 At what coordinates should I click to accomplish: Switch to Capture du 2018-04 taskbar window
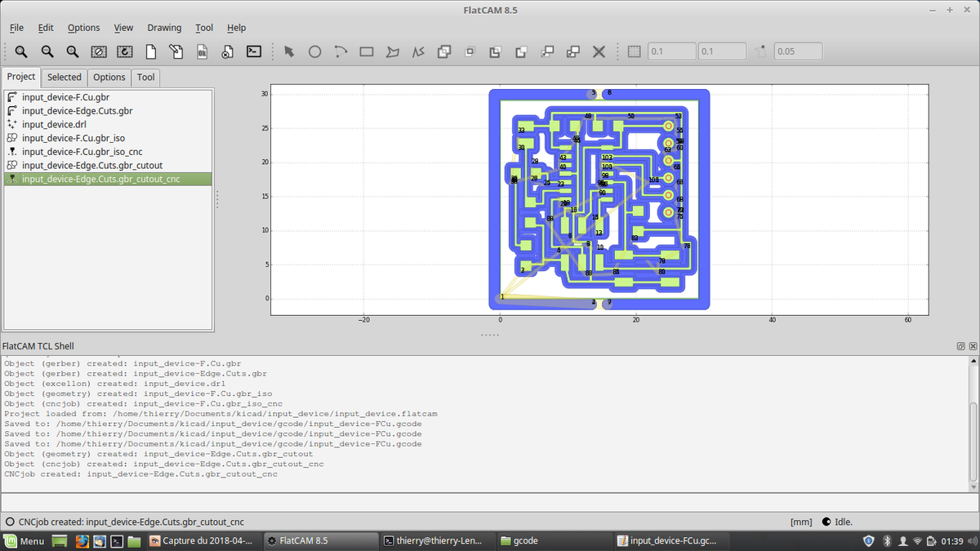(204, 540)
